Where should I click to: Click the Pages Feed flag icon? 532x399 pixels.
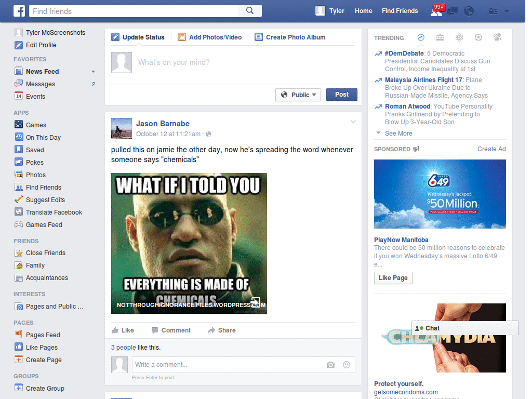(19, 334)
